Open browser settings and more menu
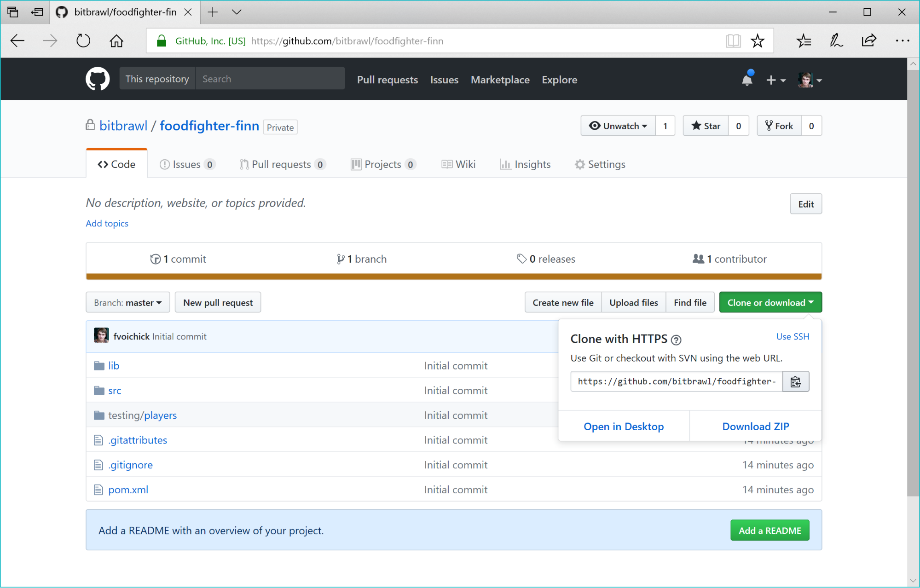Viewport: 920px width, 588px height. pos(903,41)
